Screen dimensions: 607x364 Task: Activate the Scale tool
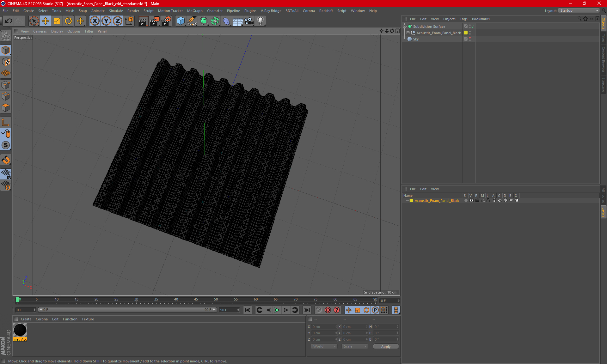57,21
